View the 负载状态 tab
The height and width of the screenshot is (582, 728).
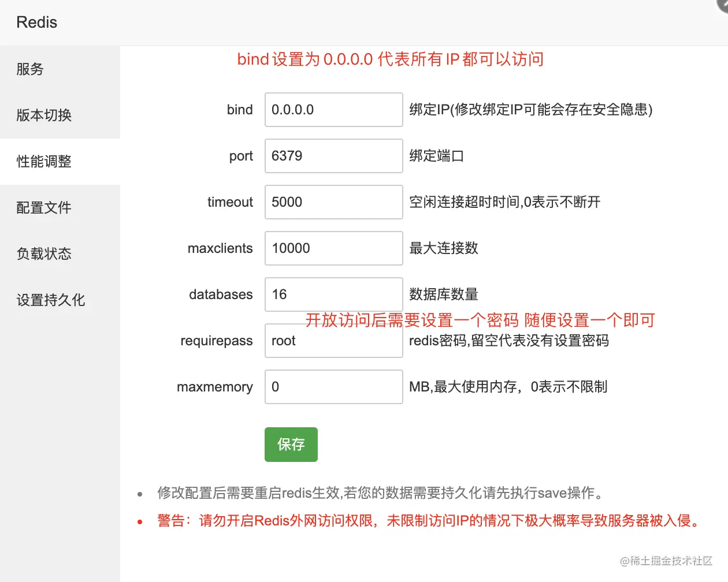tap(60, 254)
